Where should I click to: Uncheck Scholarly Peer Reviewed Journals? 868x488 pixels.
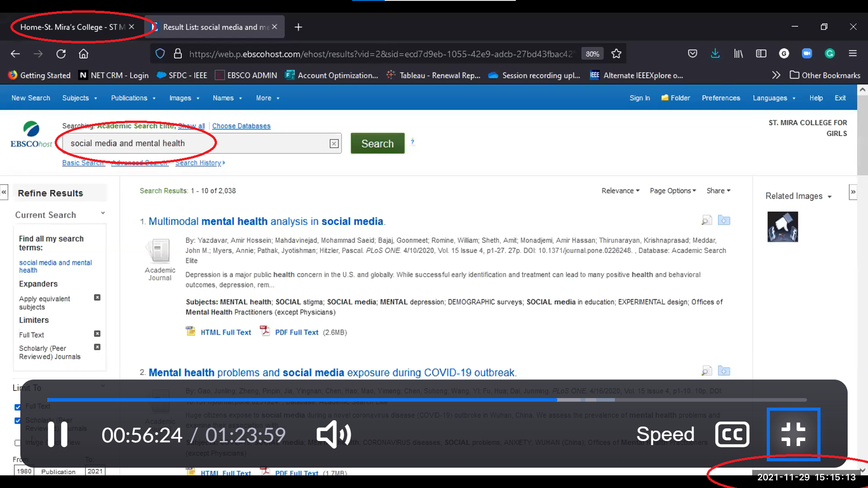[x=18, y=421]
